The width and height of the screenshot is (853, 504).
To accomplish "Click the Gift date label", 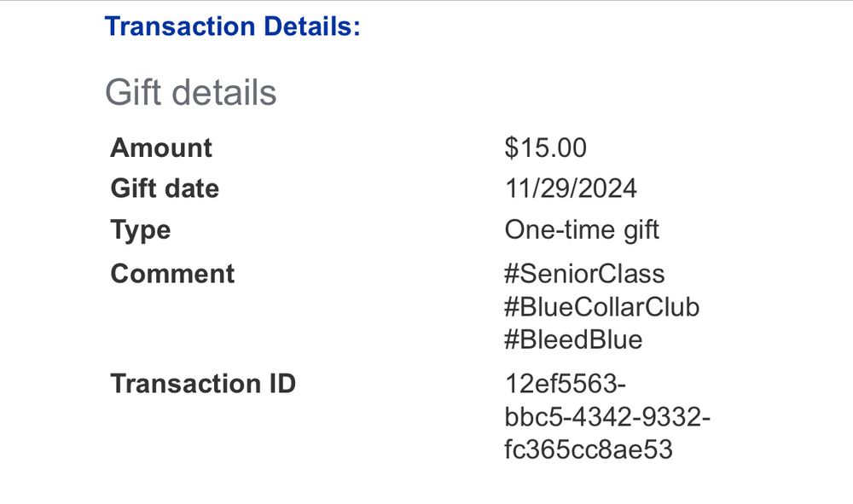I will pos(165,188).
